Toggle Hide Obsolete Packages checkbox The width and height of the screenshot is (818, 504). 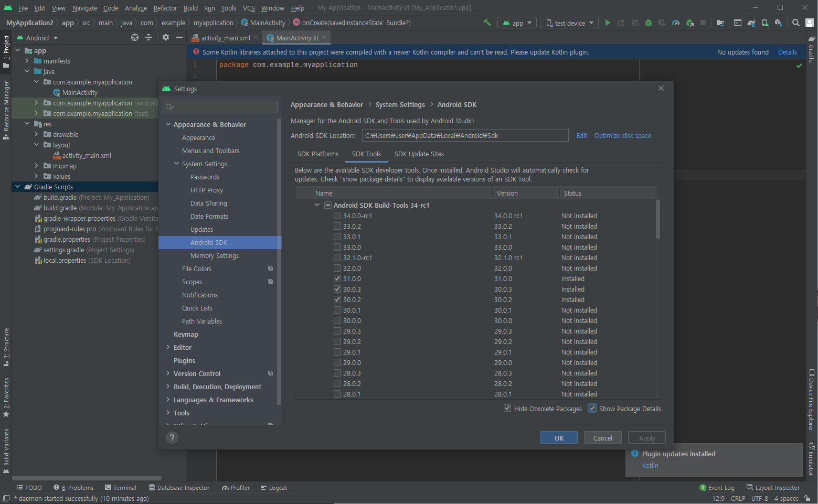(x=507, y=408)
